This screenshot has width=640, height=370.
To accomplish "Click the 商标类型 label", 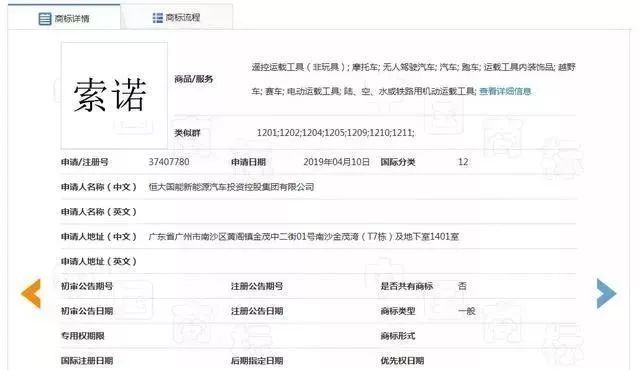I will click(398, 311).
